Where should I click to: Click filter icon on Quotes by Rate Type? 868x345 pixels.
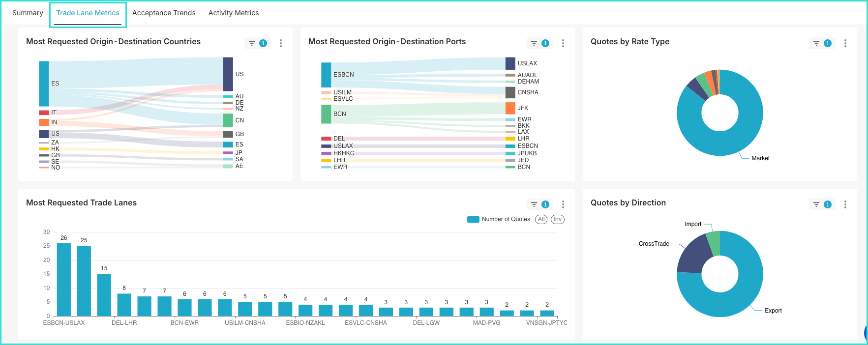pyautogui.click(x=817, y=43)
